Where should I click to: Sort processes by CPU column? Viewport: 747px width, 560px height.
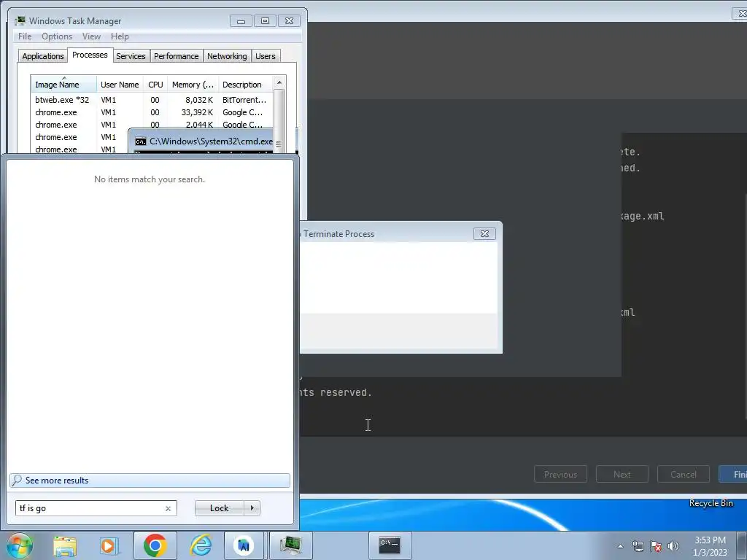(x=155, y=85)
